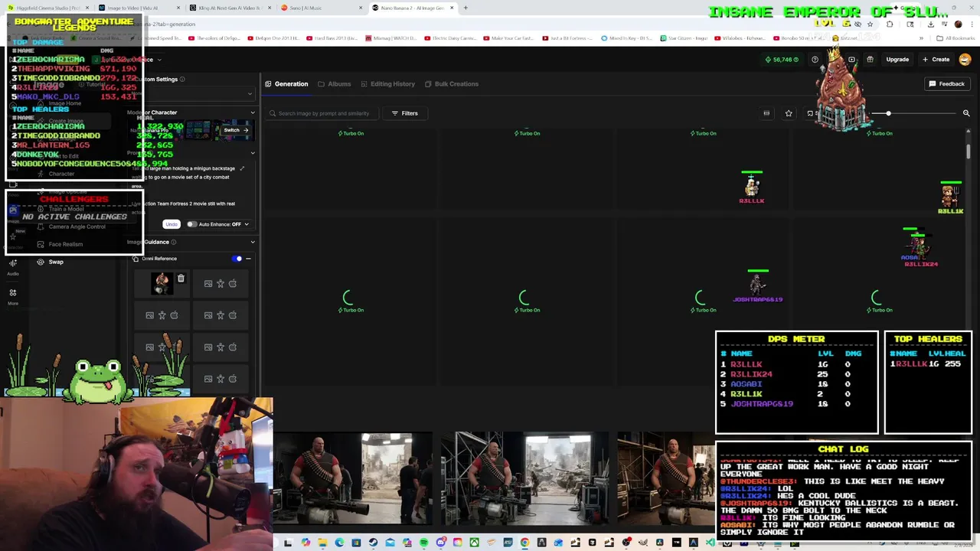The image size is (980, 551).
Task: Collapse the Model or Character section
Action: point(253,113)
